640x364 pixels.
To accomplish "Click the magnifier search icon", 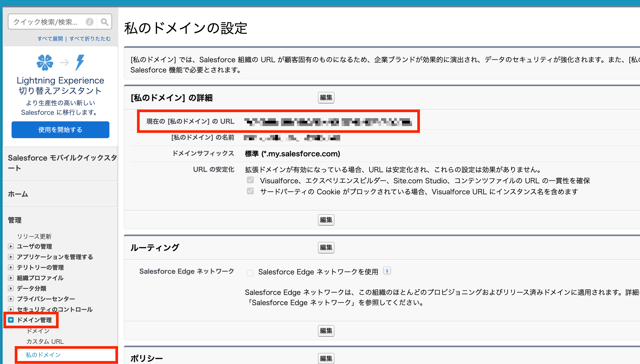I will 104,22.
